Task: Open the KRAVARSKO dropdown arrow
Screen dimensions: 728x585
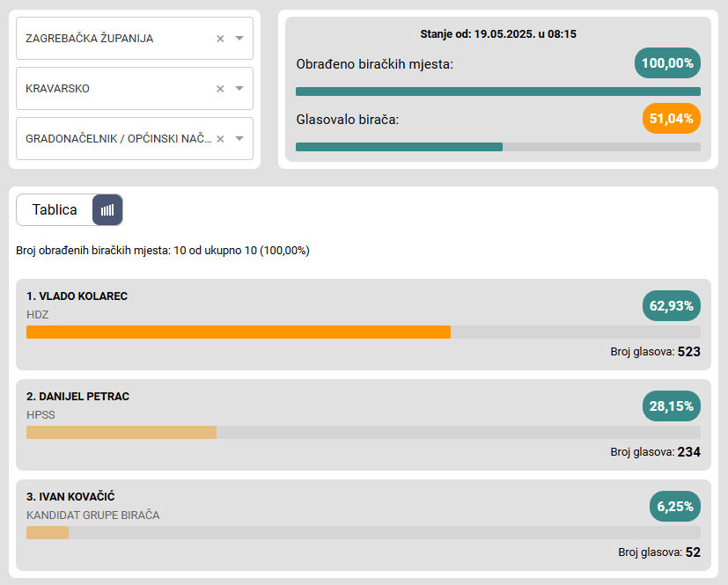Action: [x=239, y=89]
